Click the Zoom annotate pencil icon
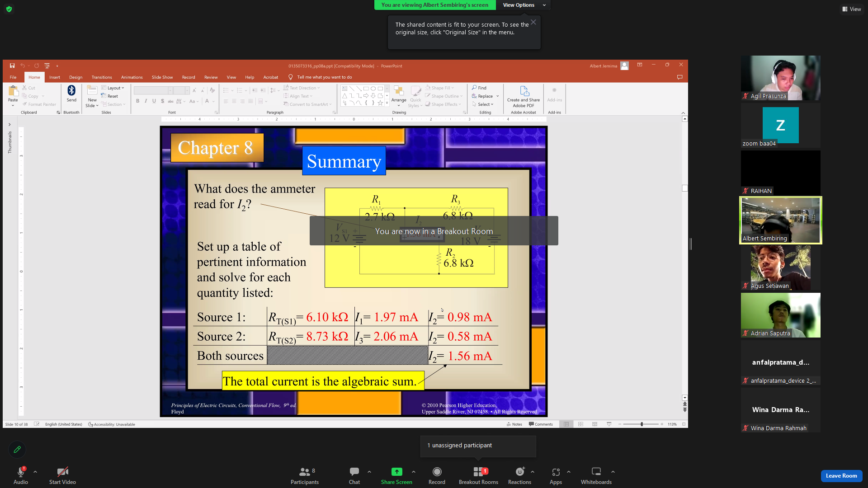868x488 pixels. tap(17, 450)
